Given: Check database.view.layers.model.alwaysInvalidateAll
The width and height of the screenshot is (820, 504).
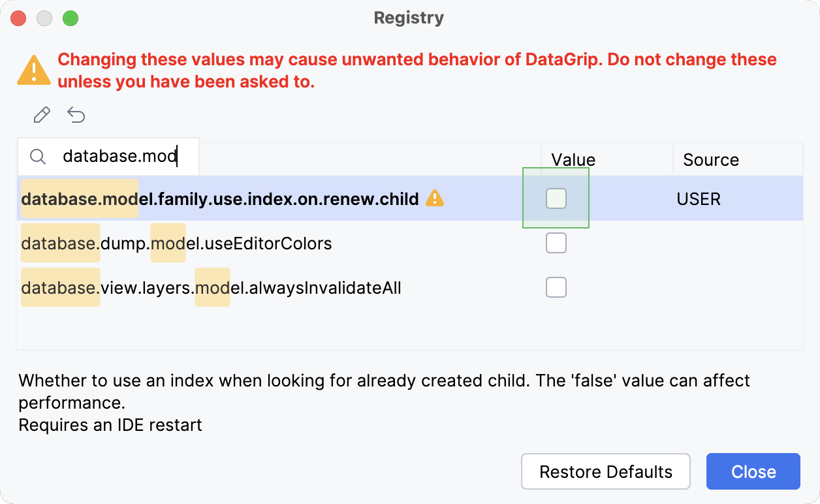Looking at the screenshot, I should point(556,287).
